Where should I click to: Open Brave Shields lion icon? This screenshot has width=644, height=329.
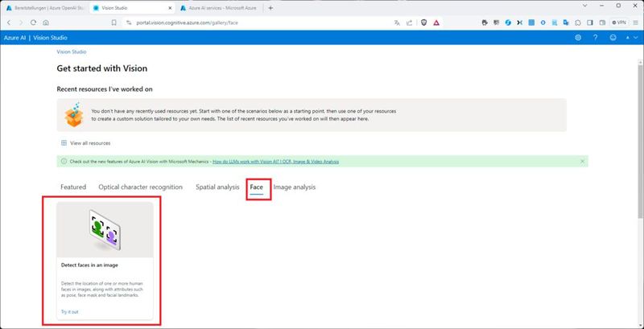(424, 23)
